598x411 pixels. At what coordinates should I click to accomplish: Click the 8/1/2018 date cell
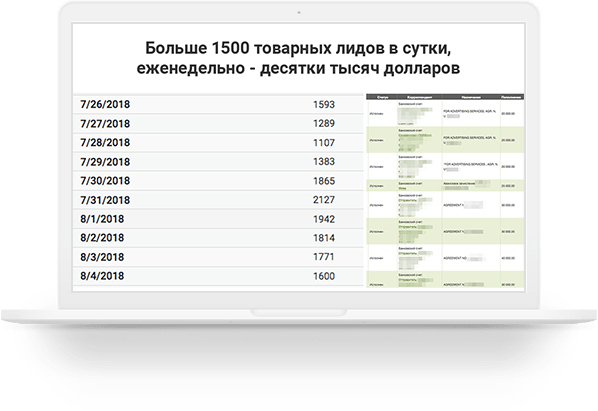102,219
